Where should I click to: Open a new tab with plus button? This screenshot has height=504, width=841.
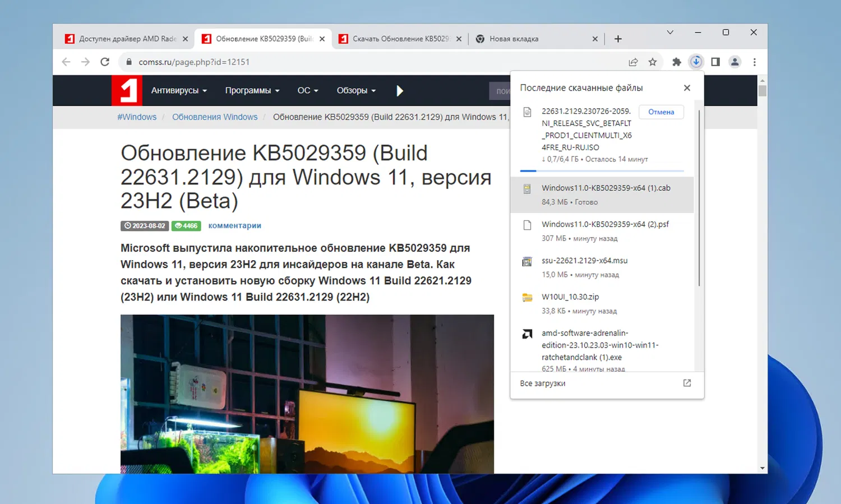[618, 39]
